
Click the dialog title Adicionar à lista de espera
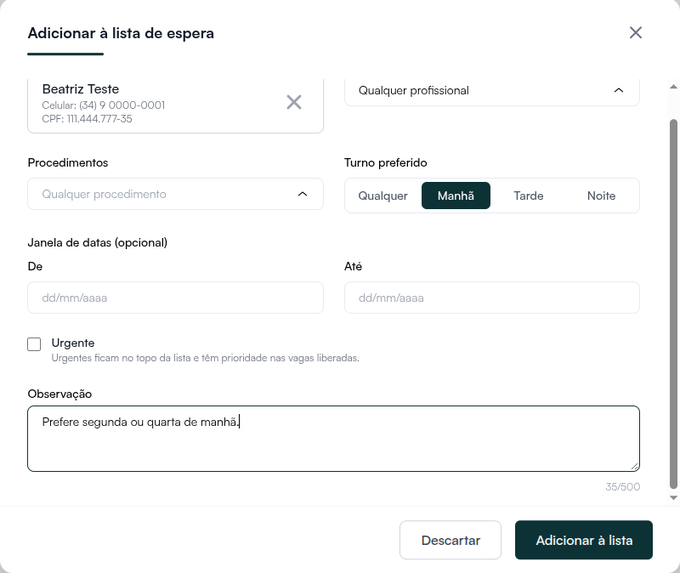click(121, 33)
